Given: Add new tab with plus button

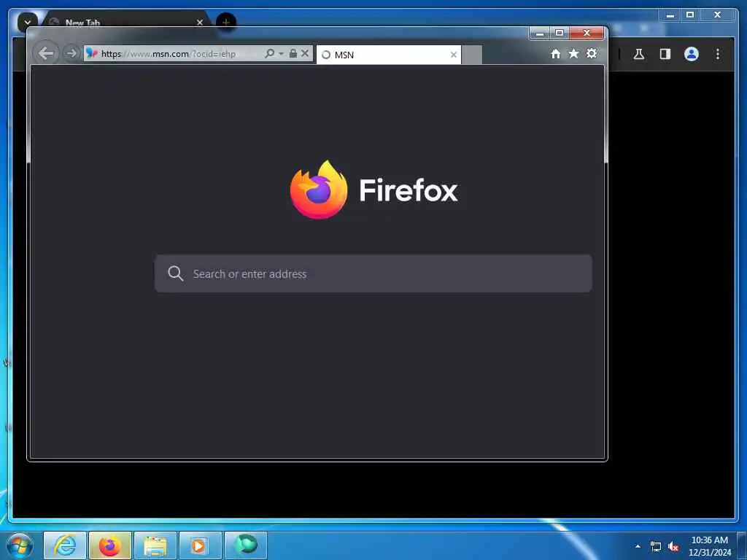Looking at the screenshot, I should coord(226,22).
